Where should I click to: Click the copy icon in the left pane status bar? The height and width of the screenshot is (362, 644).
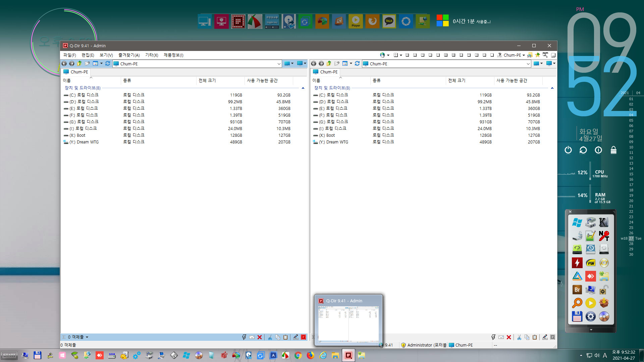278,337
